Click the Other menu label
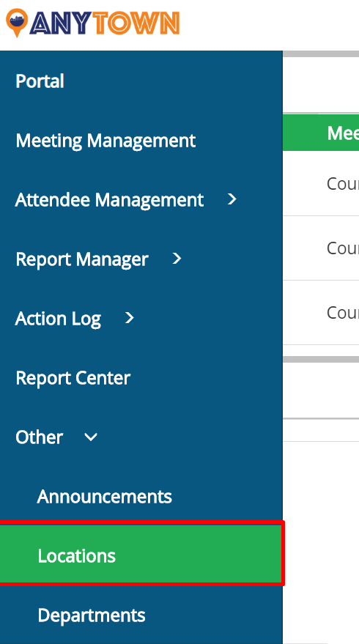This screenshot has height=644, width=359. click(39, 437)
